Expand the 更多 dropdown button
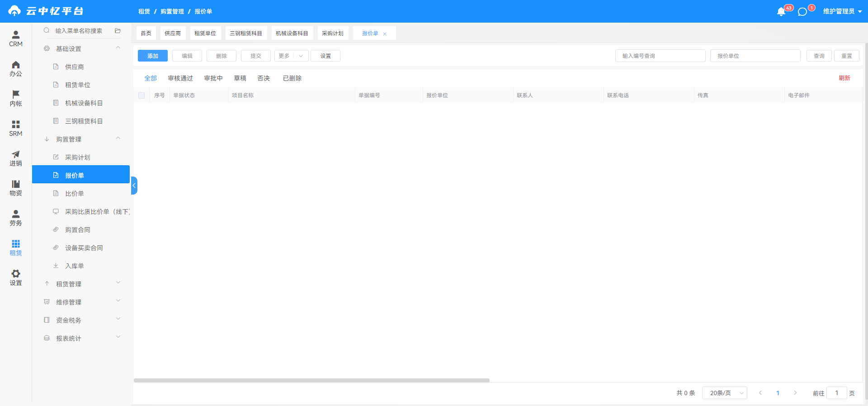 pos(292,56)
